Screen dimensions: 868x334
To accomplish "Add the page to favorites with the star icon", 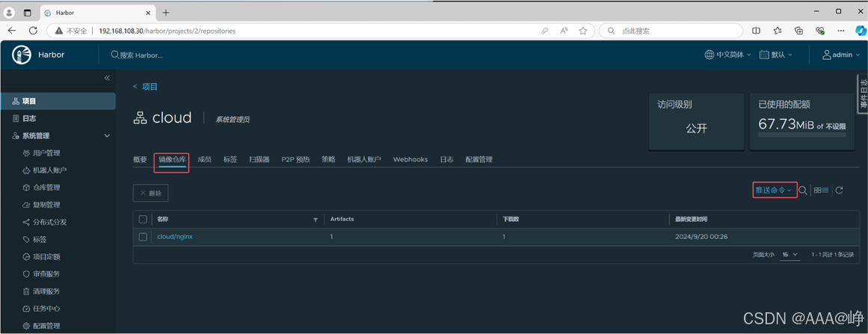I will (583, 31).
